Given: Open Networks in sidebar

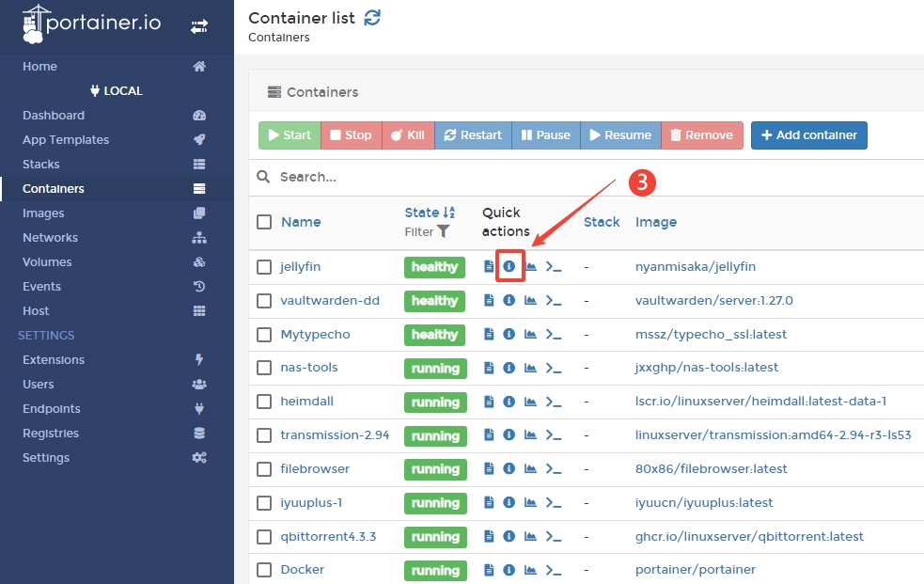Looking at the screenshot, I should point(115,238).
